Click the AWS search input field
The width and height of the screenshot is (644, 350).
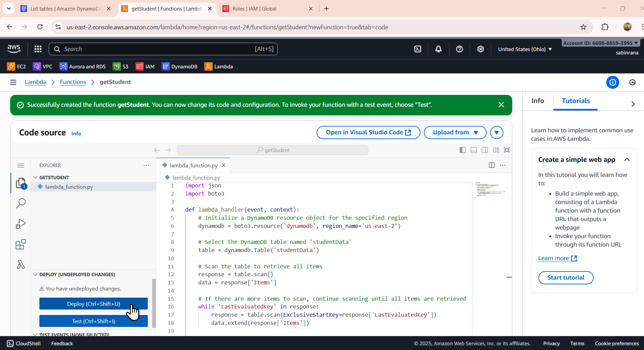(163, 49)
